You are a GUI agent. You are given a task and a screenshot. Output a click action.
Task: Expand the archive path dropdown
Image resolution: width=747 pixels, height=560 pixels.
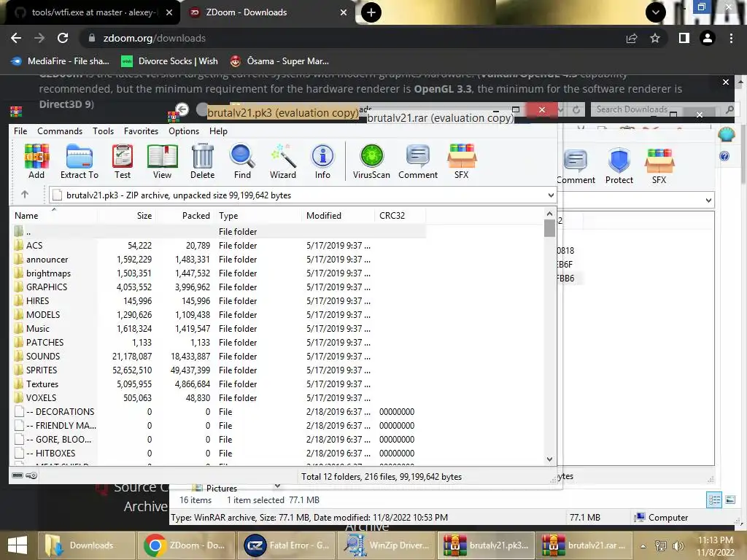click(x=551, y=195)
